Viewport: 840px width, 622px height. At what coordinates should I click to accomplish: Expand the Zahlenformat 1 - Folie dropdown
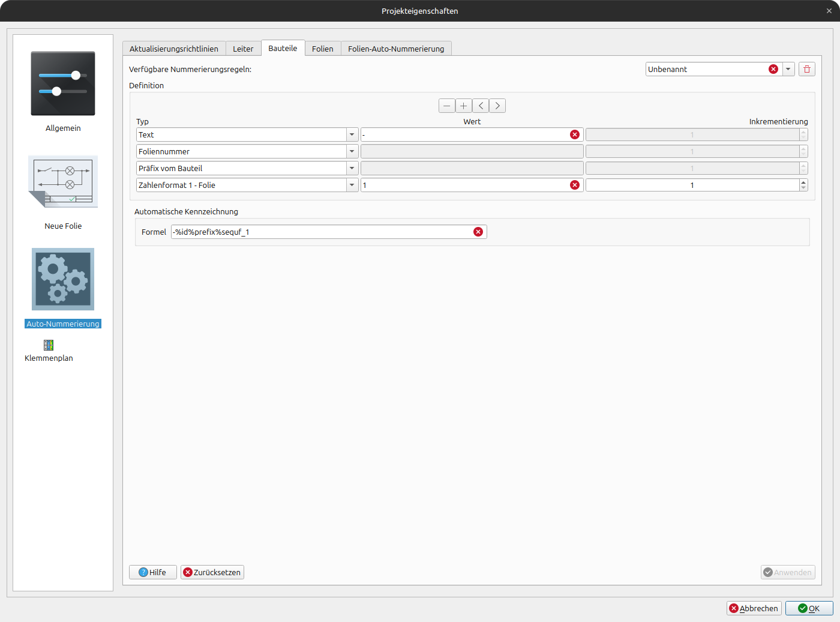[x=352, y=185]
